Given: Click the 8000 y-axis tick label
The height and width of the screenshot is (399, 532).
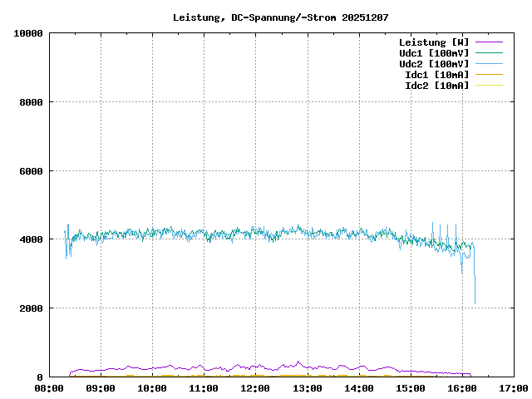Looking at the screenshot, I should click(31, 102).
